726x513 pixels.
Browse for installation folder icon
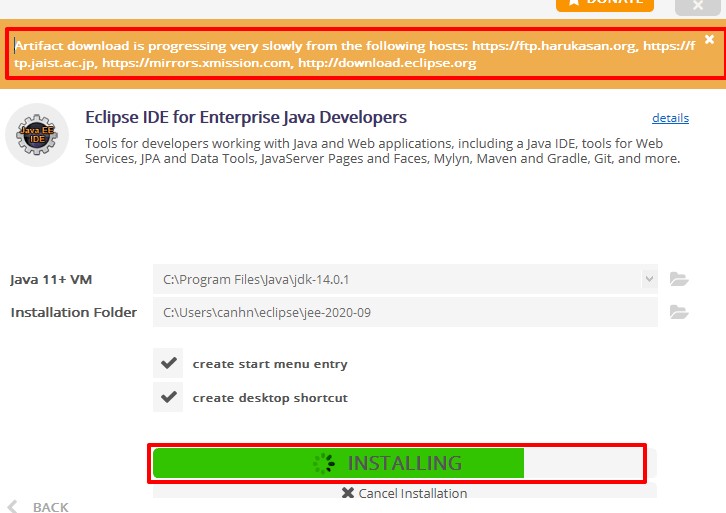pyautogui.click(x=679, y=313)
